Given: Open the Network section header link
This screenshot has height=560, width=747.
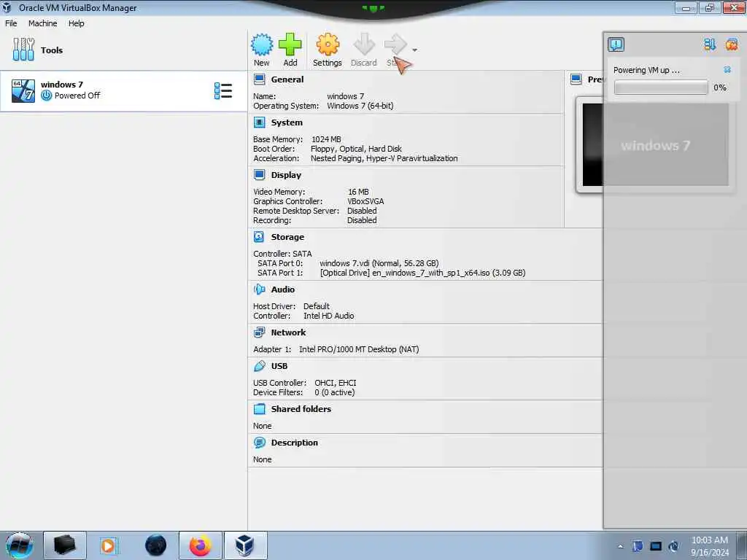Looking at the screenshot, I should pos(288,332).
